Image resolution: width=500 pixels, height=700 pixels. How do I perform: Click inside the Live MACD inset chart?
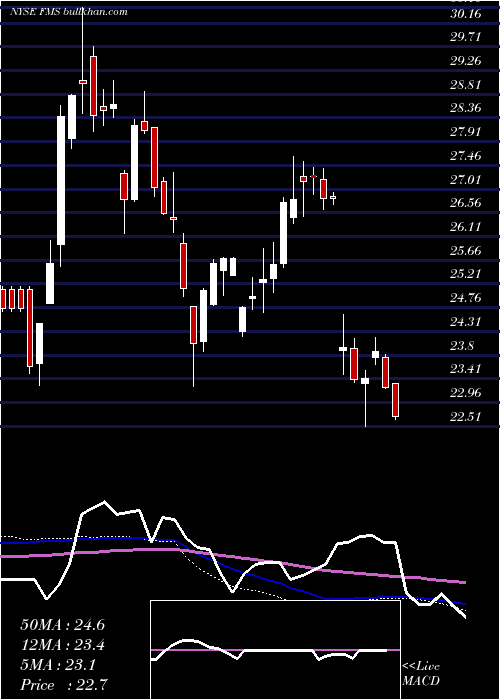275,650
